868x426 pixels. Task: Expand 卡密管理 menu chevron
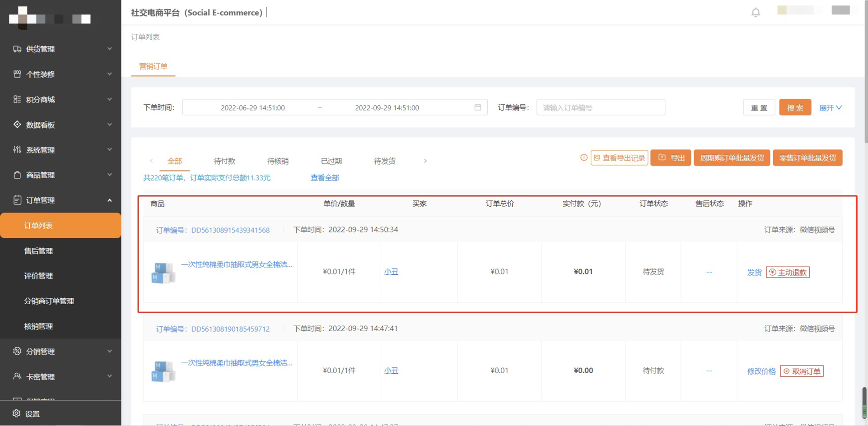(x=109, y=376)
